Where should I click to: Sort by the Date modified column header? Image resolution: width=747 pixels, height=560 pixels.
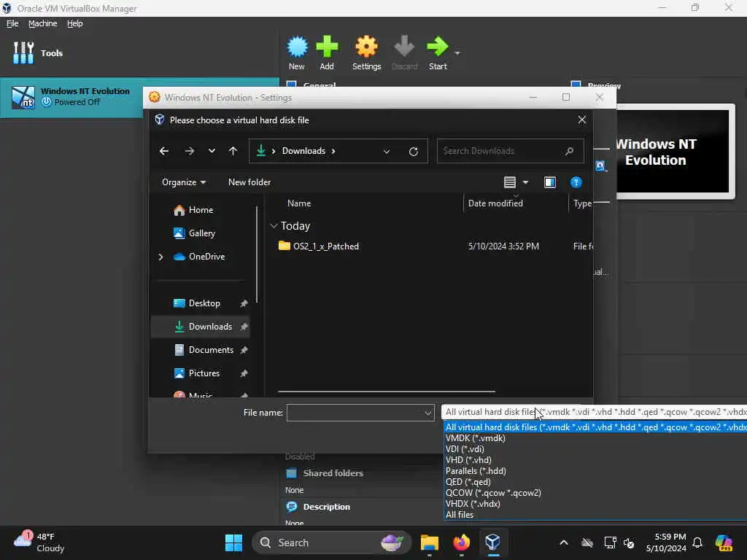(495, 203)
